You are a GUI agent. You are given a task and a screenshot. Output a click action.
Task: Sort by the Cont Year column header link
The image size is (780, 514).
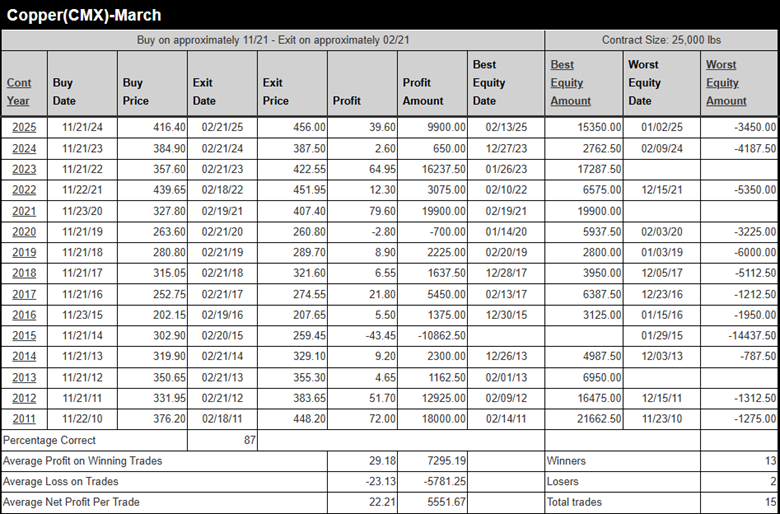coord(19,92)
